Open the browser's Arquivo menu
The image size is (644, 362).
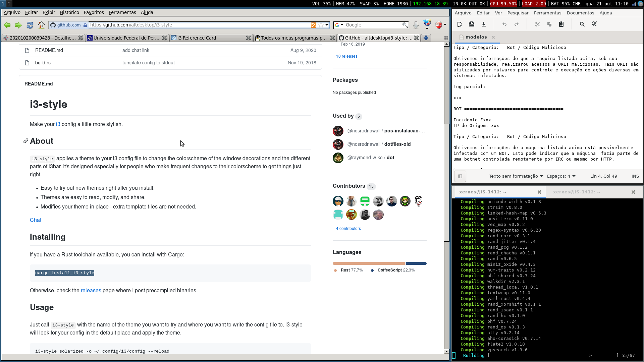[x=12, y=12]
